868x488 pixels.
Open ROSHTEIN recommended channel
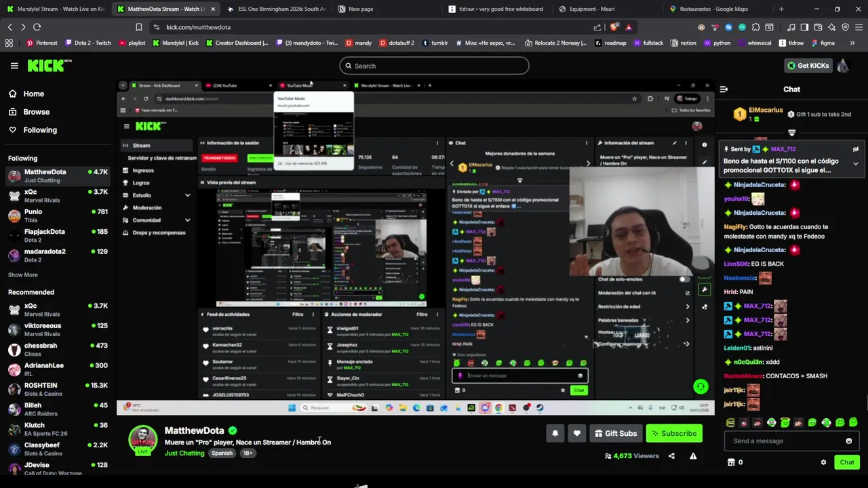pyautogui.click(x=58, y=389)
